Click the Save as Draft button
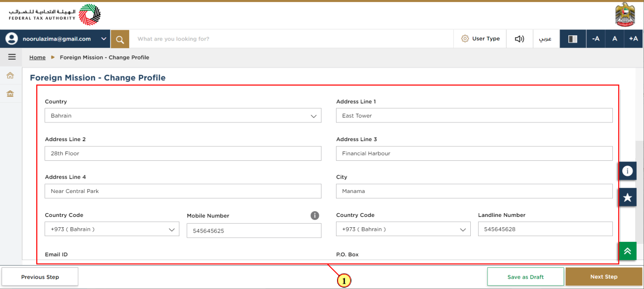This screenshot has width=644, height=289. tap(525, 277)
